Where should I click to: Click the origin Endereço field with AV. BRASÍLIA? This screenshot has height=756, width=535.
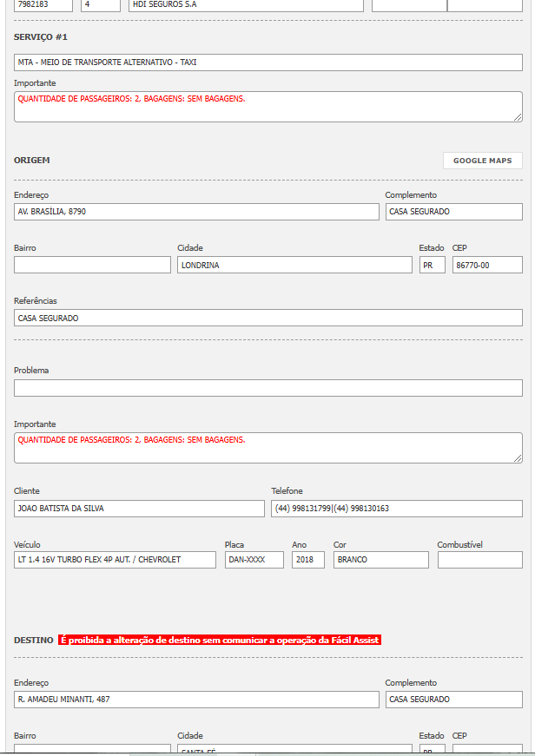tap(196, 212)
